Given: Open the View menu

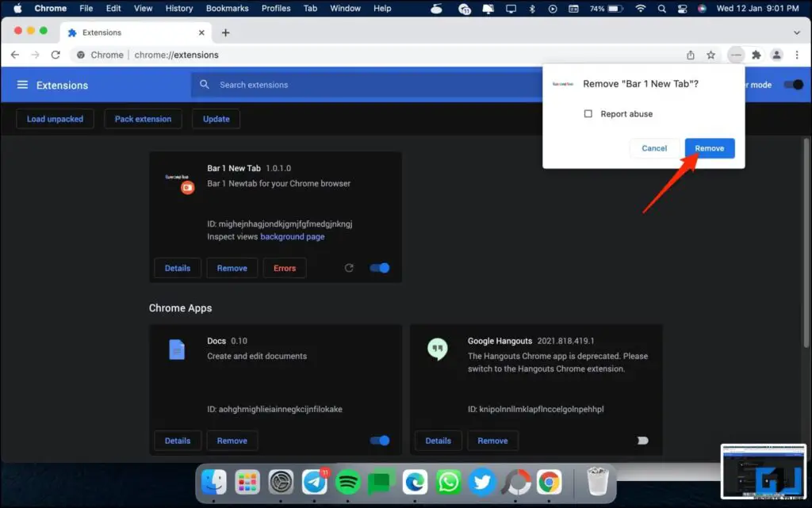Looking at the screenshot, I should coord(143,8).
